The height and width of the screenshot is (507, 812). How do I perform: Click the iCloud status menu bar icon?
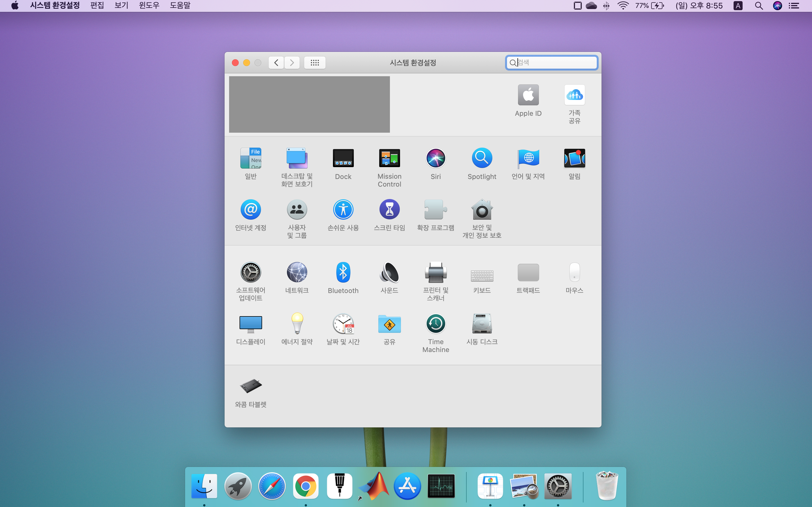[x=591, y=6]
